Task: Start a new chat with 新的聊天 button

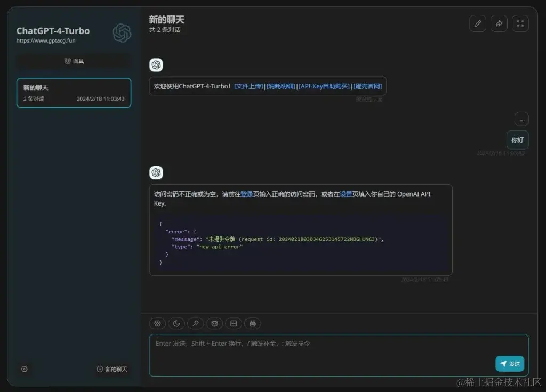Action: pyautogui.click(x=112, y=369)
